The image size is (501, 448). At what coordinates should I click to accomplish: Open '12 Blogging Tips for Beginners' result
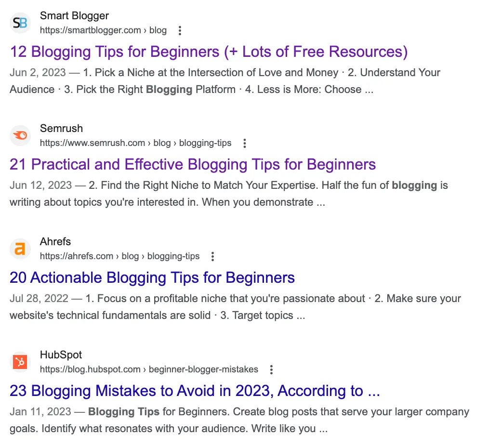[x=209, y=52]
